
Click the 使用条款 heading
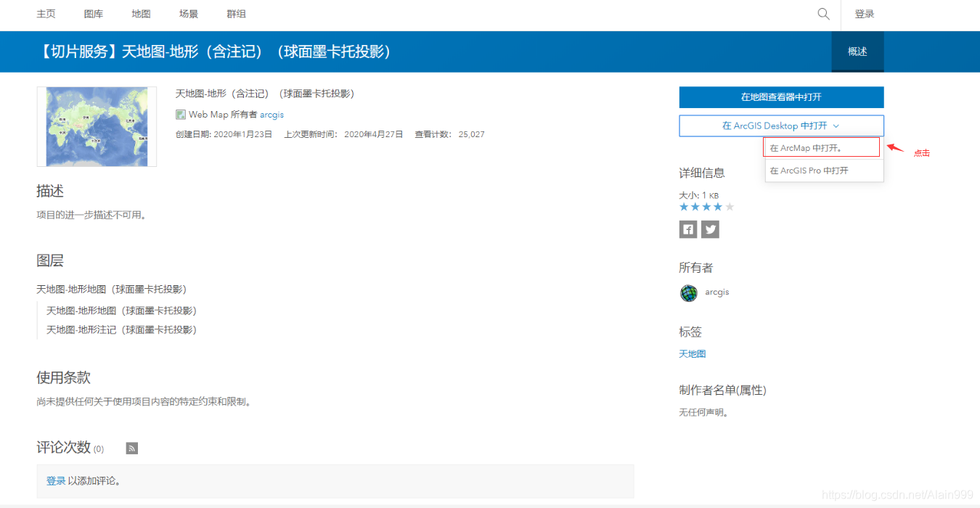(x=64, y=377)
